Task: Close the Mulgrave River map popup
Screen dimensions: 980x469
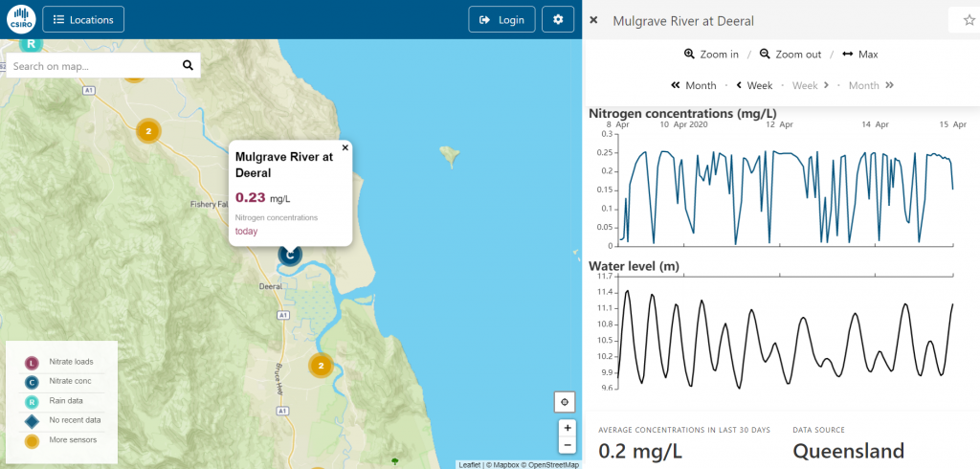Action: point(345,147)
